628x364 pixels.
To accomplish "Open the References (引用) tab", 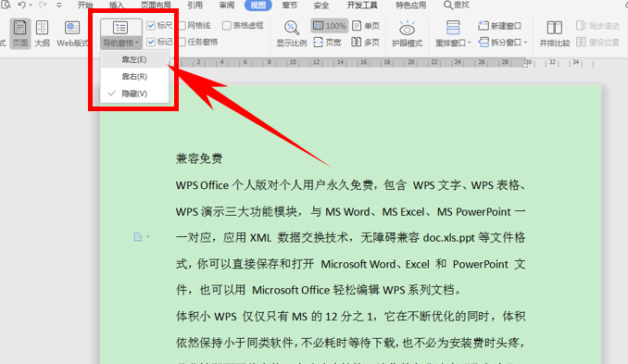I will pyautogui.click(x=195, y=6).
